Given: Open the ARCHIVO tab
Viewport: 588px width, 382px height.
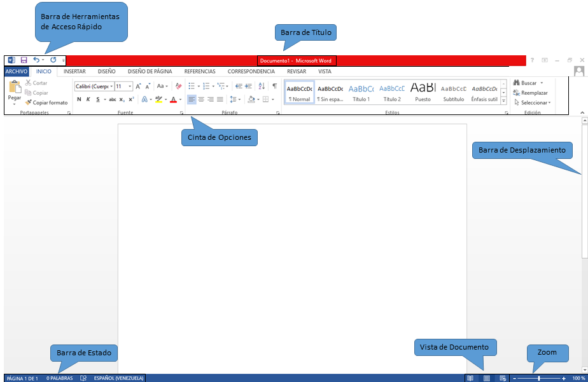Looking at the screenshot, I should pyautogui.click(x=16, y=71).
